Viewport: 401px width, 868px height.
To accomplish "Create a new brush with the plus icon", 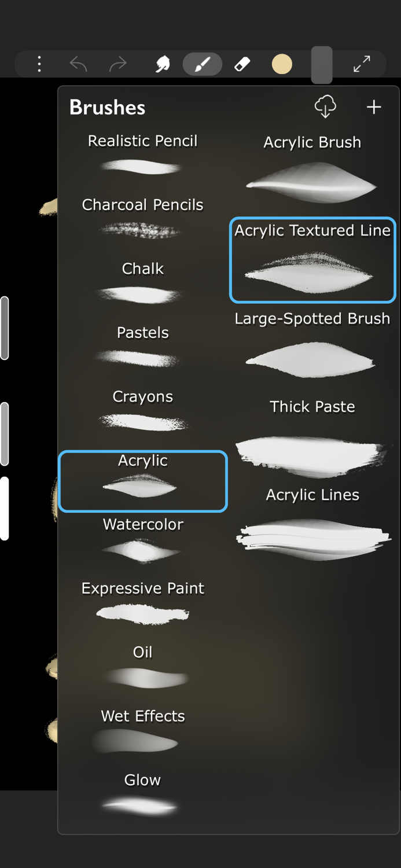I will pyautogui.click(x=374, y=106).
